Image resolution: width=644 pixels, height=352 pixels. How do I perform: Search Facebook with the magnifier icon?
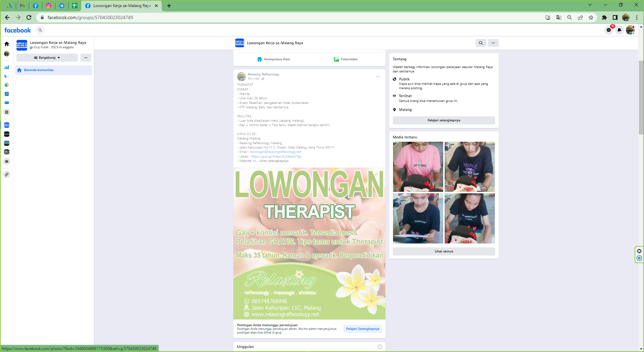(x=40, y=30)
